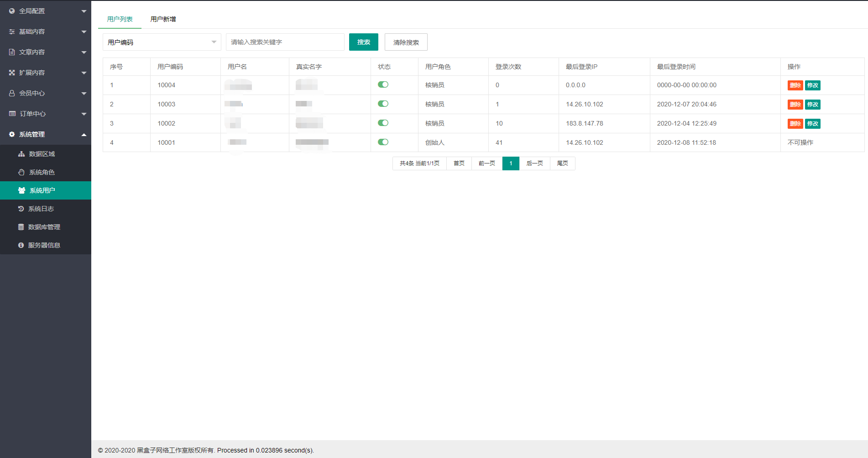
Task: Click the 清除搜索 button
Action: [406, 42]
